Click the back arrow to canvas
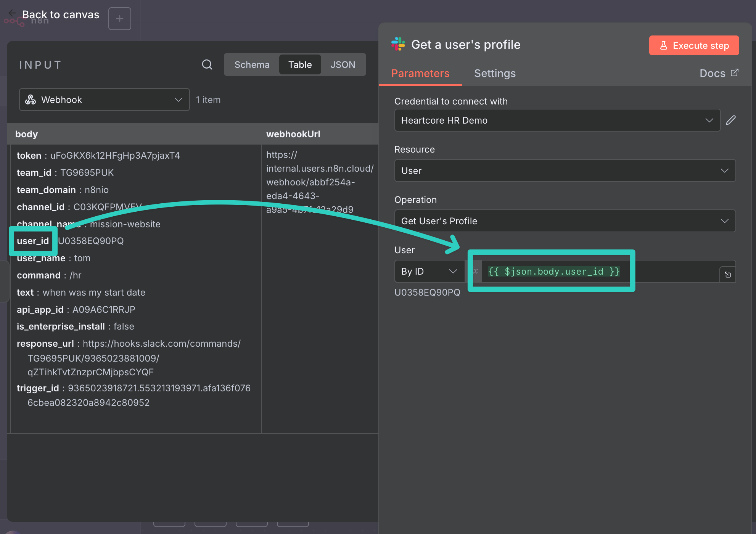The height and width of the screenshot is (534, 756). 12,13
